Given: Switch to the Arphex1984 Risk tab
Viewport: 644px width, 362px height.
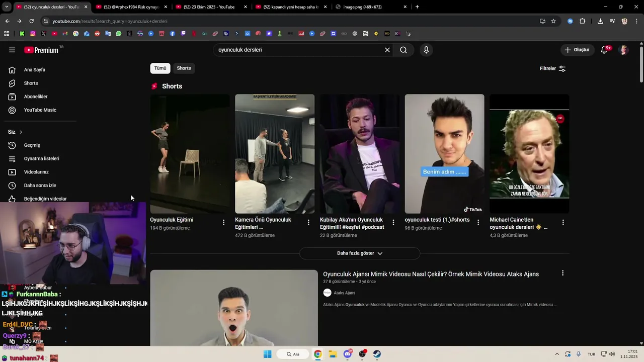Looking at the screenshot, I should point(131,7).
